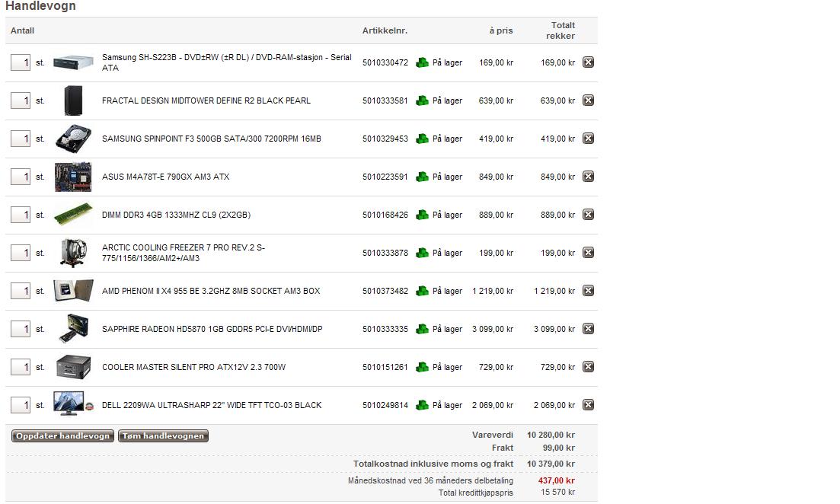Edit quantity field for Samsung Spinpoint F3
The width and height of the screenshot is (840, 504).
pos(21,139)
